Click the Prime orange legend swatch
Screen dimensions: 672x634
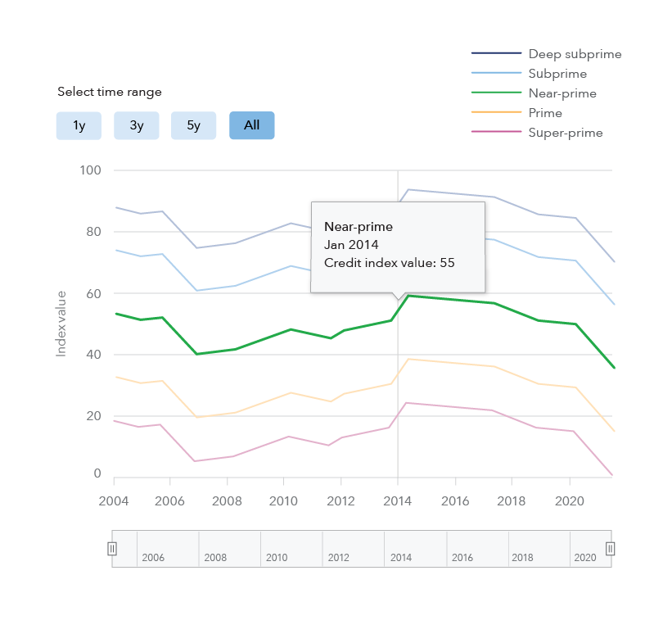point(496,112)
